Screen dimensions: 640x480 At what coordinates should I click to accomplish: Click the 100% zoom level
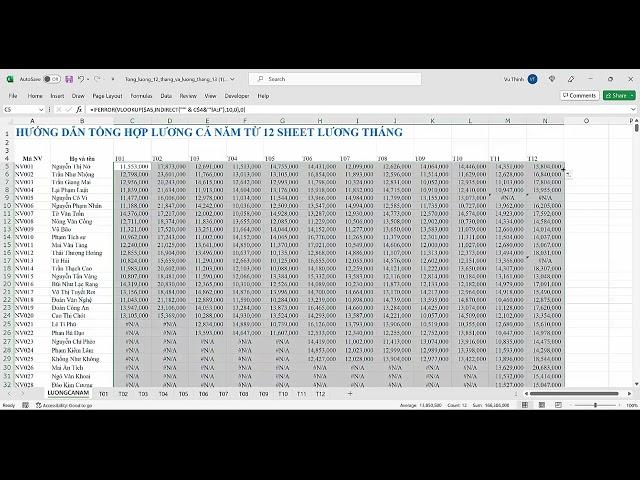[631, 405]
